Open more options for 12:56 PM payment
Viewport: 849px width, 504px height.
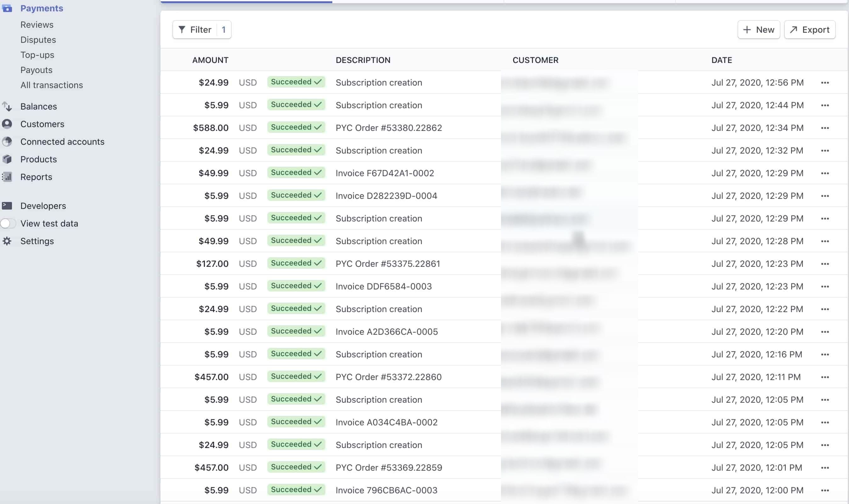coord(825,82)
